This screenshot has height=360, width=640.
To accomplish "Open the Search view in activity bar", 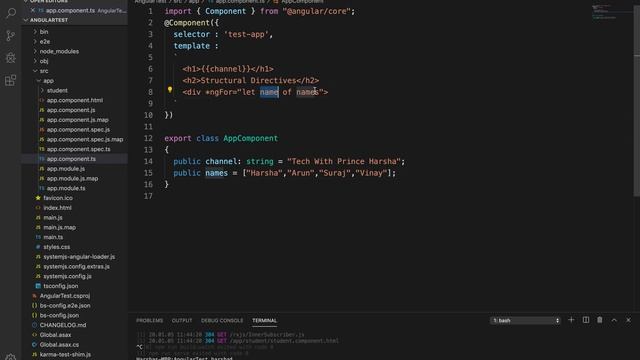I will point(11,13).
